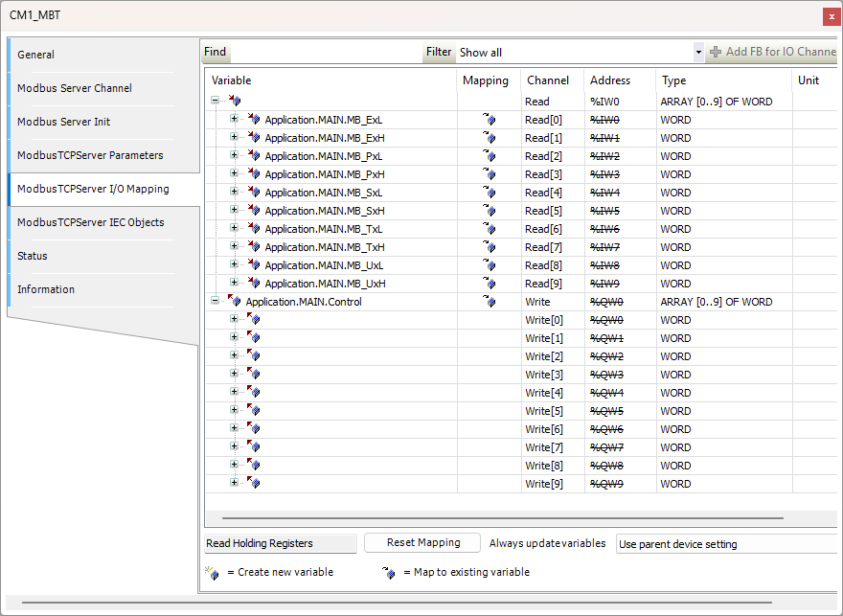
Task: Click mapping icon in Read[5] row
Action: click(x=490, y=211)
